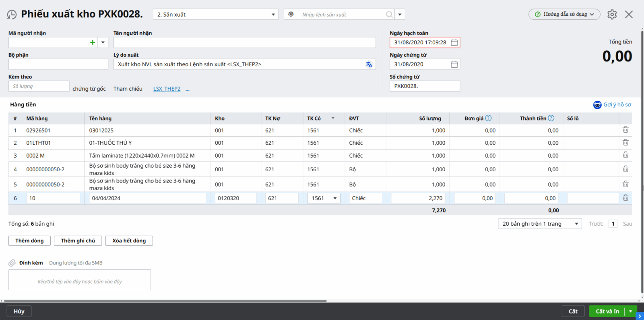
Task: Open Hướng dẫn sử dụng menu
Action: pyautogui.click(x=564, y=15)
